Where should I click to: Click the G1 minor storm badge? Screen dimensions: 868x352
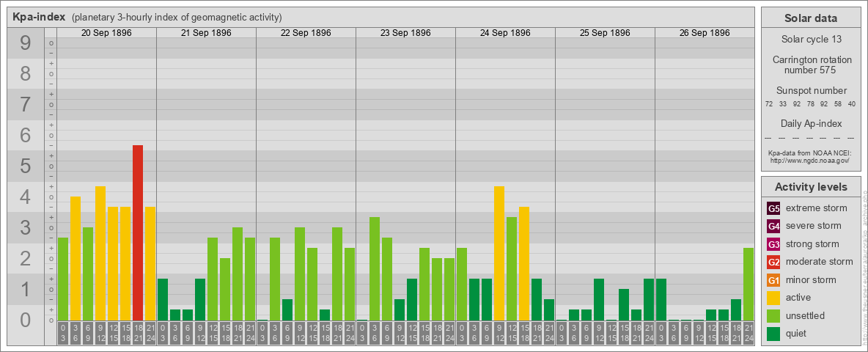773,280
